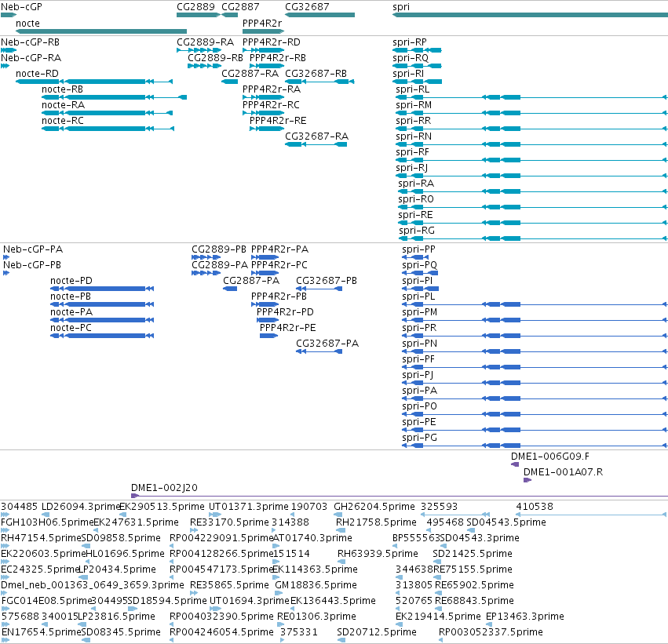Viewport: 668px width, 644px height.
Task: Click EST label SD21425.5prime
Action: tap(472, 554)
